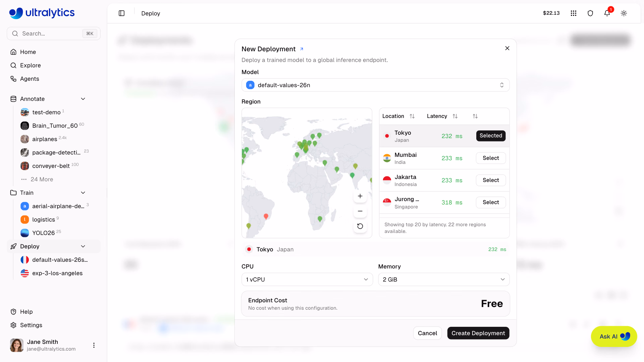Click Create Deployment
Image resolution: width=644 pixels, height=362 pixels.
coord(478,333)
